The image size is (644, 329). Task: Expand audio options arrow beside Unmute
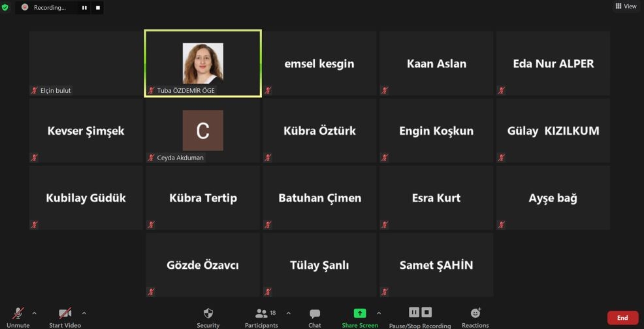(x=34, y=313)
